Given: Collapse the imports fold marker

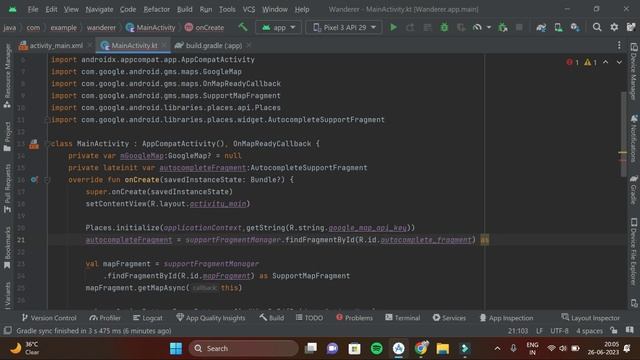Looking at the screenshot, I should click(47, 120).
